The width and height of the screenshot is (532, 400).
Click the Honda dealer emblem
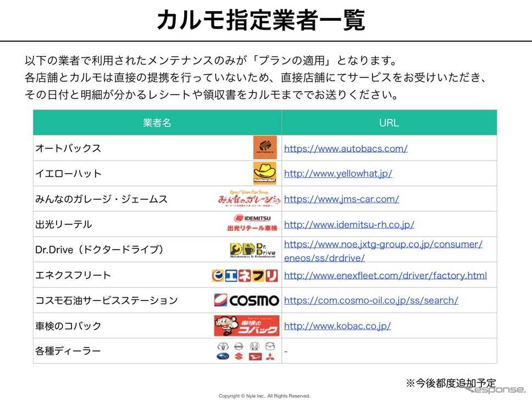[x=254, y=346]
